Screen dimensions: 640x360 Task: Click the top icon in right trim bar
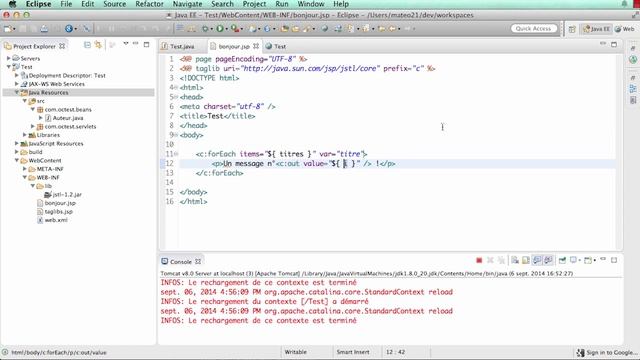pos(633,48)
